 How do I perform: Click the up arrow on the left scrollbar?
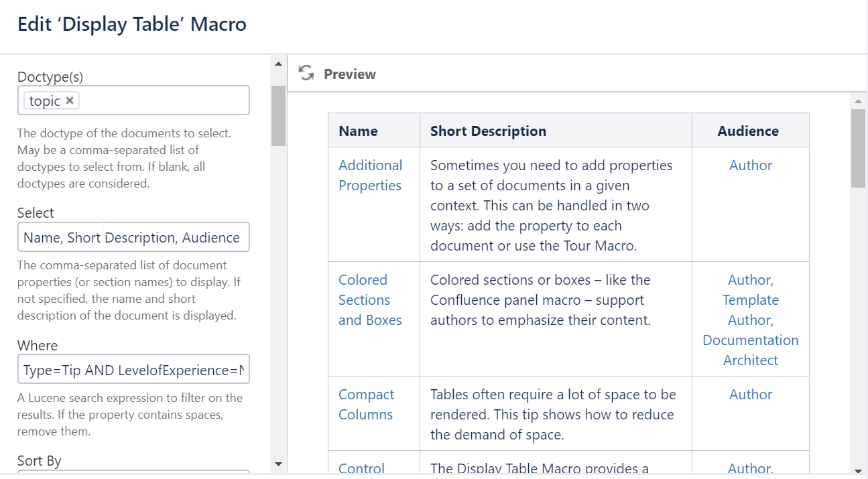pyautogui.click(x=278, y=63)
